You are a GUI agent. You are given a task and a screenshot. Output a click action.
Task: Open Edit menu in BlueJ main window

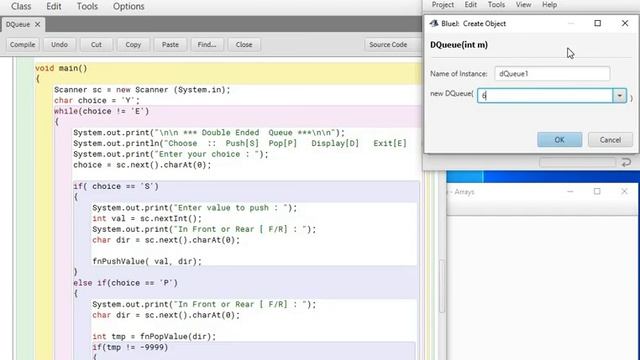point(471,5)
